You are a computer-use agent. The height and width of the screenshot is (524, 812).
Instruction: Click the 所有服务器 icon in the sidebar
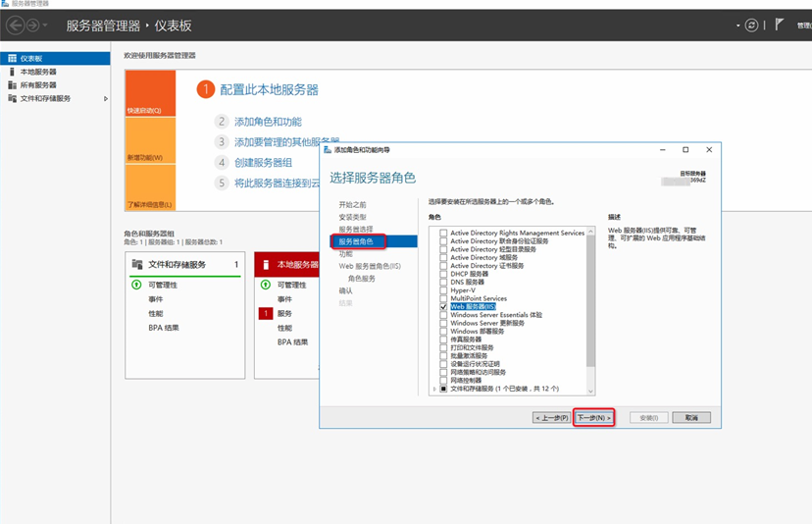click(12, 85)
